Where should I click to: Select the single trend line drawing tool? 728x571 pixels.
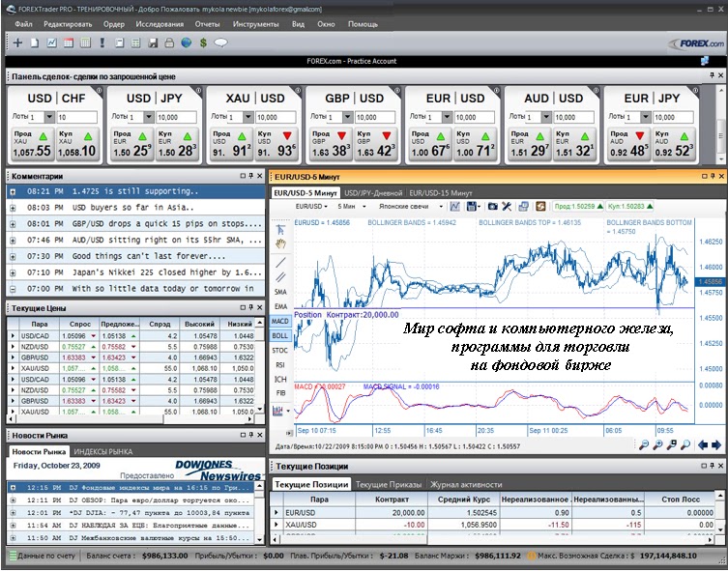[280, 263]
